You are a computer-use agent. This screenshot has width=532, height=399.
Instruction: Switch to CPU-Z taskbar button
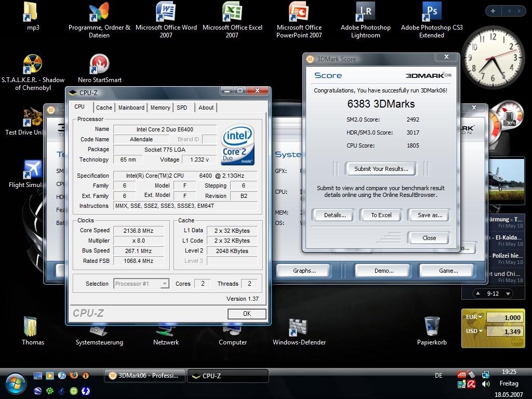click(x=228, y=376)
